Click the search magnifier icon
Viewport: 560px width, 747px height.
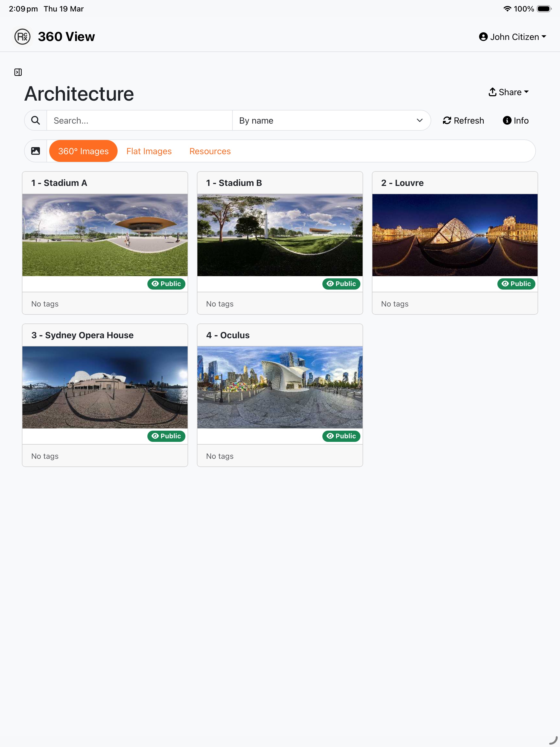[x=36, y=121]
